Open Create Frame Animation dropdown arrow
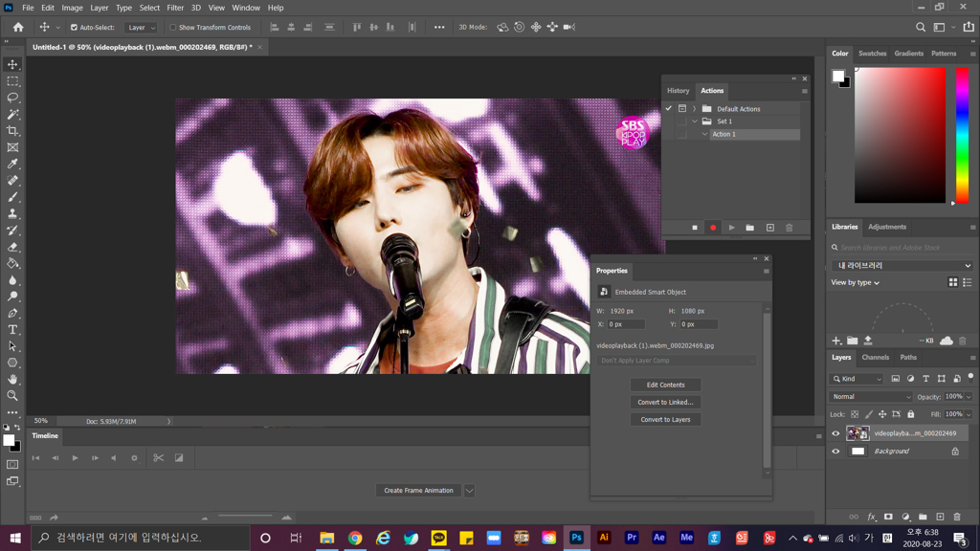This screenshot has height=551, width=980. click(469, 491)
